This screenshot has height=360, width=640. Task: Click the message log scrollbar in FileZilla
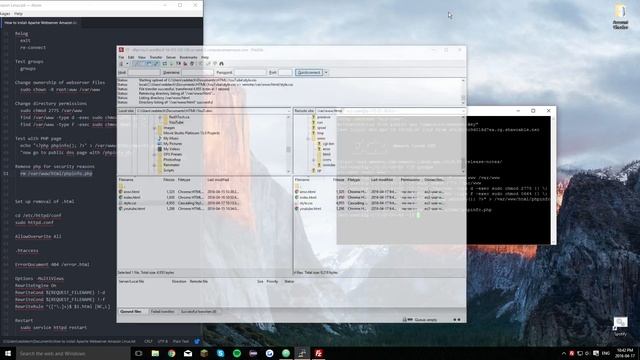point(463,91)
